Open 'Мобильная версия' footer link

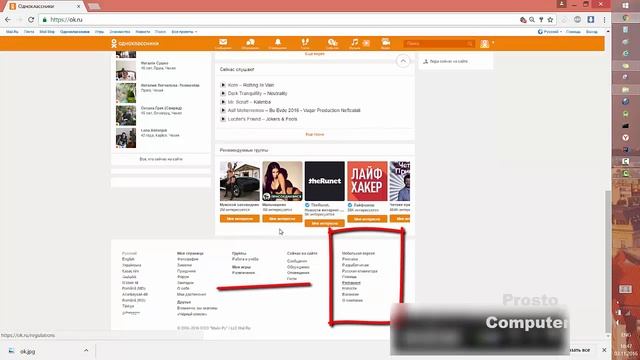(358, 253)
